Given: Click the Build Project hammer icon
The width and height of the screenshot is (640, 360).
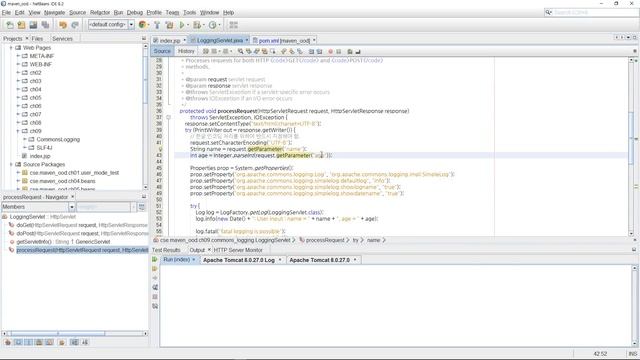Looking at the screenshot, I should [x=157, y=25].
